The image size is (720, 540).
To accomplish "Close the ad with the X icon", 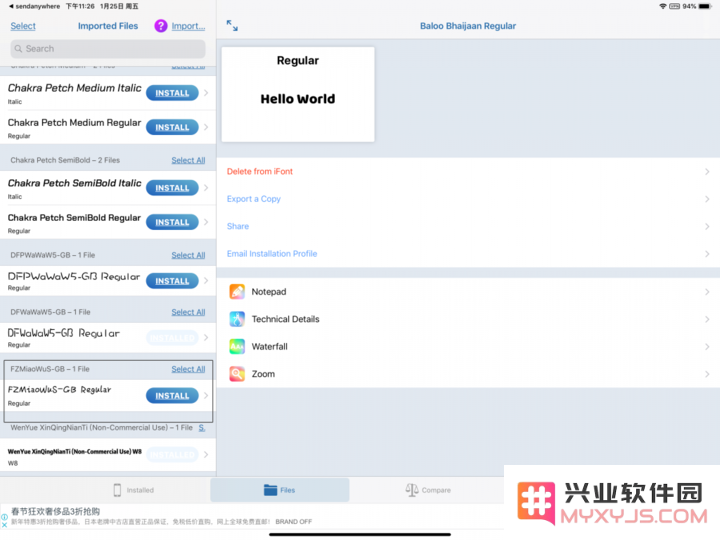I will (5, 524).
